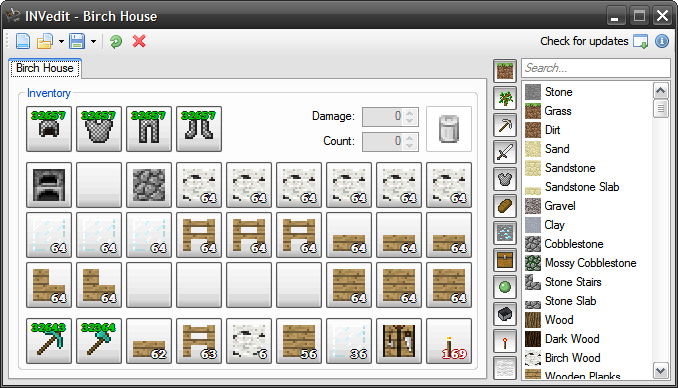Click the Count value field

click(383, 141)
